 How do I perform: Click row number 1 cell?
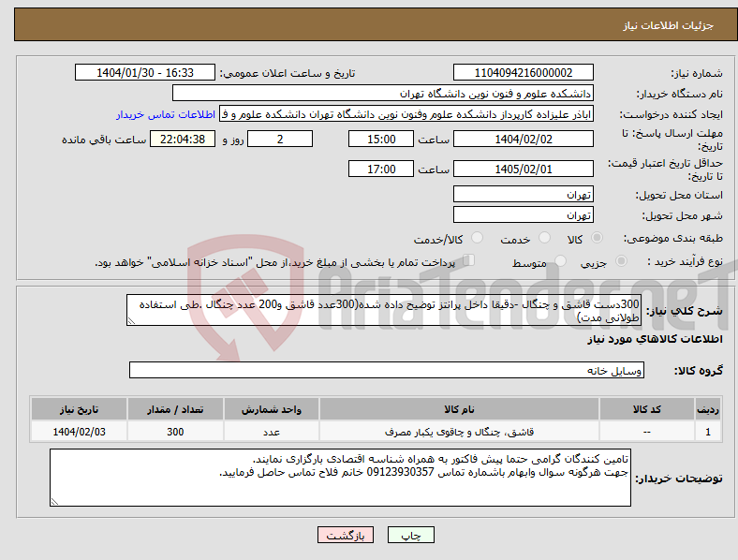(x=708, y=432)
